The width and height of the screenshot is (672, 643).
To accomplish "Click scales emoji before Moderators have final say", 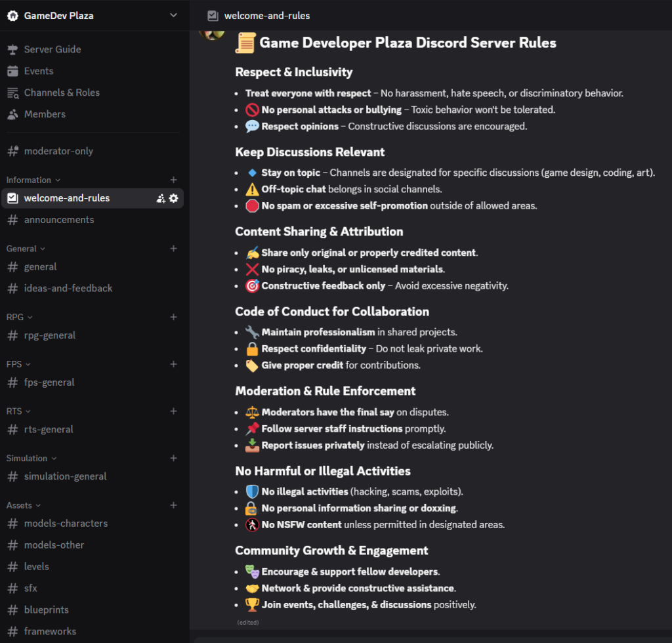I will coord(252,413).
